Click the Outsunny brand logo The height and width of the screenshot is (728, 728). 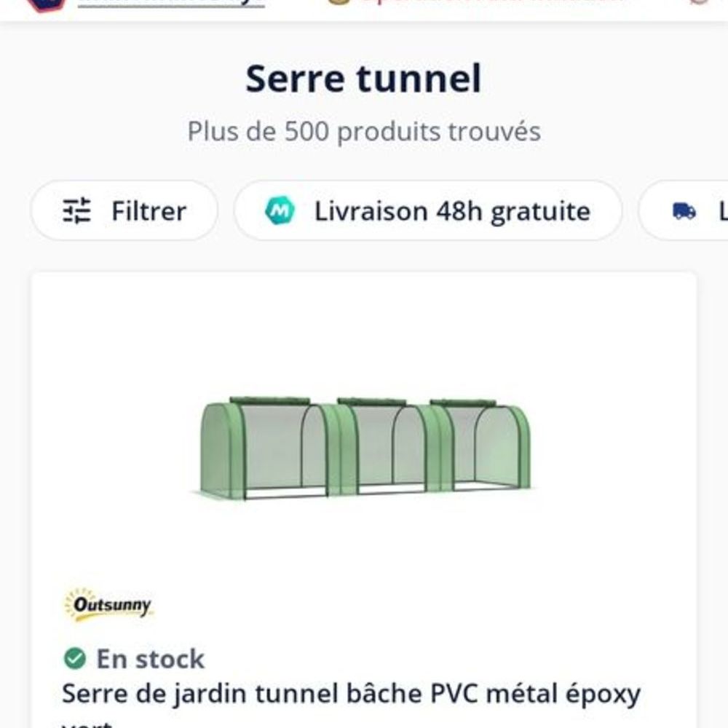tap(108, 605)
